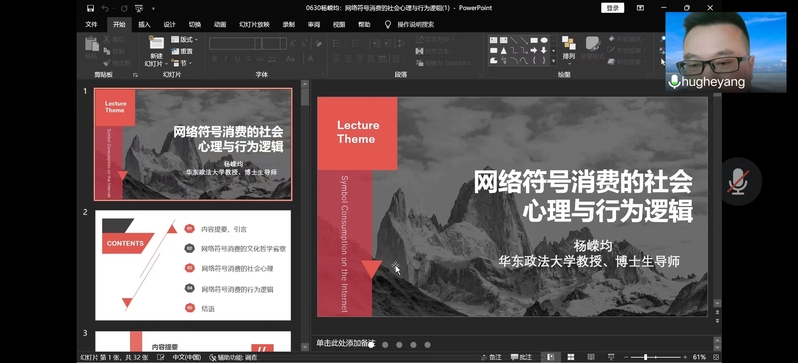798x363 pixels.
Task: Open the Insert (插入) ribbon tab
Action: 145,24
